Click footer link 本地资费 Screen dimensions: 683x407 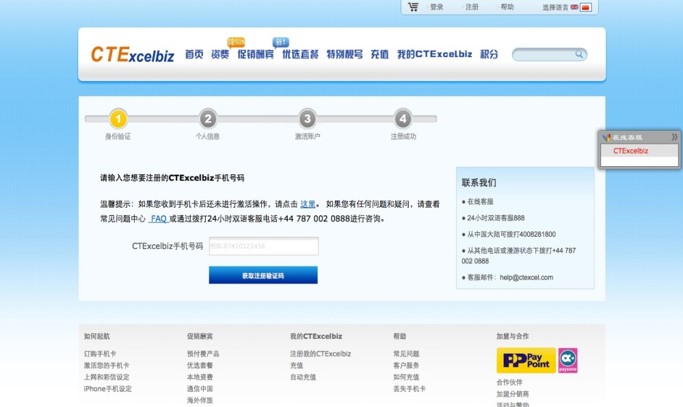pyautogui.click(x=200, y=377)
